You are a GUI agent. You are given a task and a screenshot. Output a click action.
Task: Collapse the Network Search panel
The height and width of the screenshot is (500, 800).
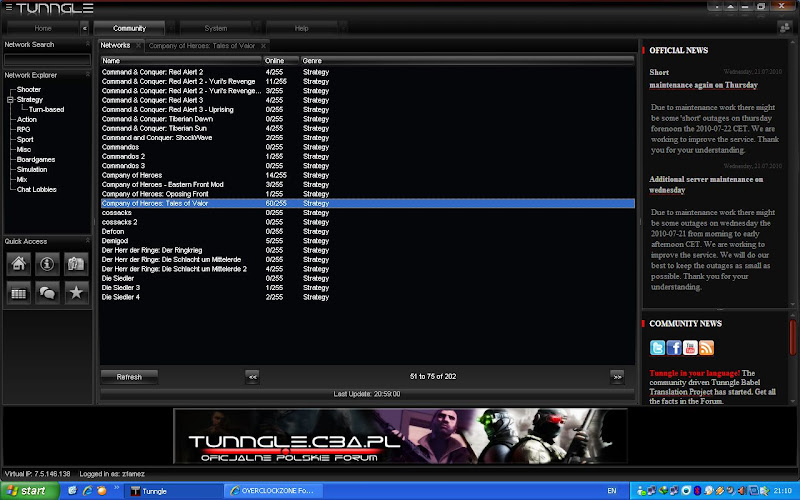(x=87, y=44)
